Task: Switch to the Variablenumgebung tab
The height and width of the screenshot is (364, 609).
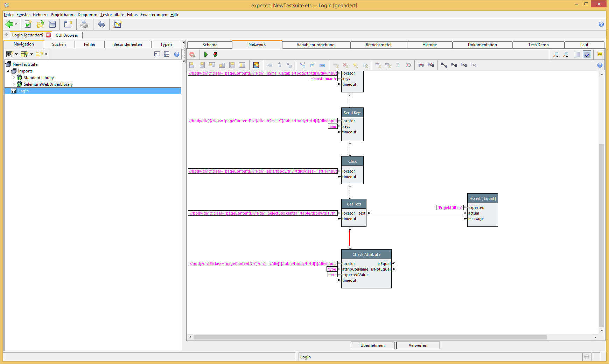Action: pyautogui.click(x=315, y=45)
